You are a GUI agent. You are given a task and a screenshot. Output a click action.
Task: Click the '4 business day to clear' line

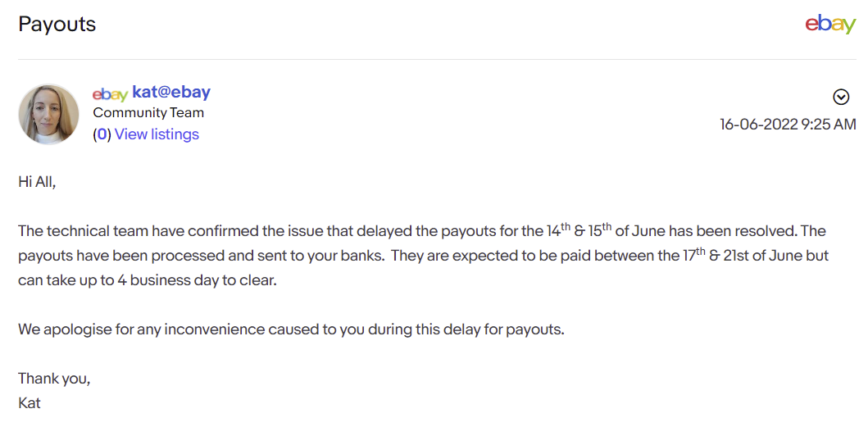(148, 280)
